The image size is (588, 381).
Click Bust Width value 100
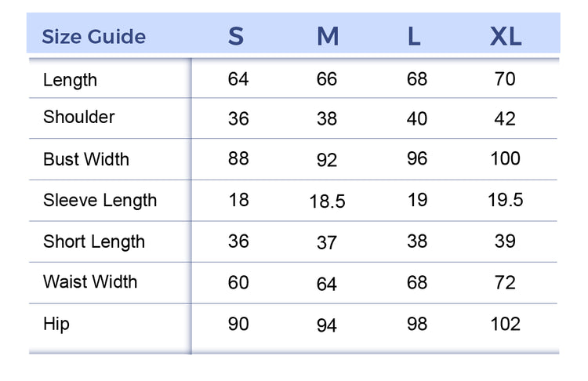pos(505,158)
